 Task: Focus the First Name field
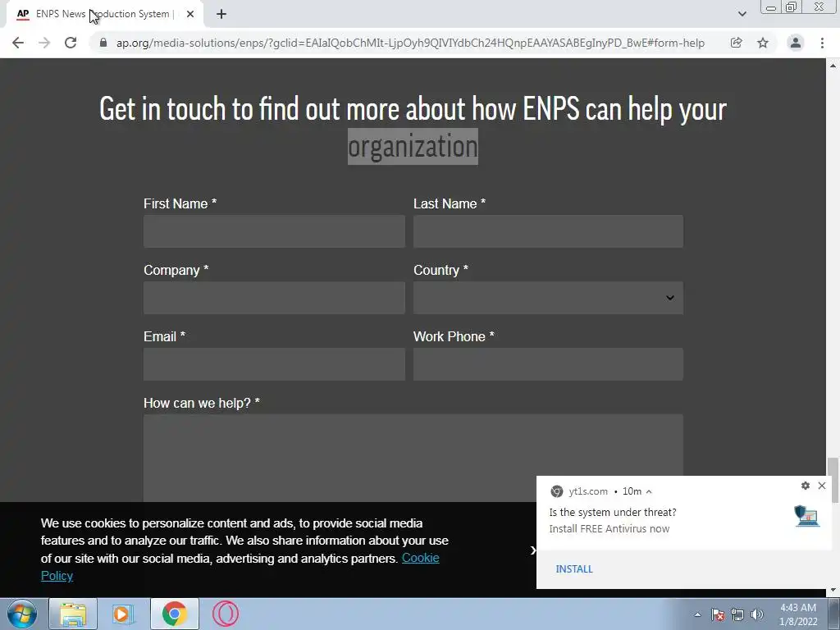(x=274, y=231)
